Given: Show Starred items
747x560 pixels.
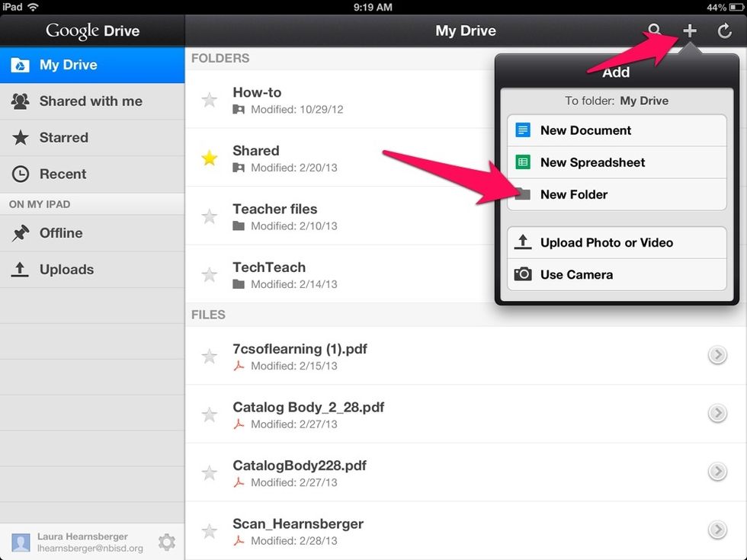Looking at the screenshot, I should [92, 138].
